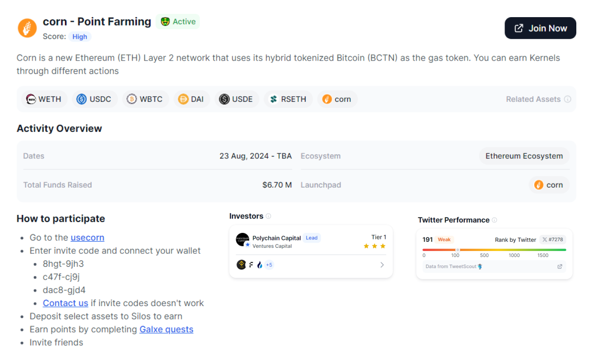Screen dimensions: 593x364
Task: Click the Contact us link
Action: click(x=65, y=303)
